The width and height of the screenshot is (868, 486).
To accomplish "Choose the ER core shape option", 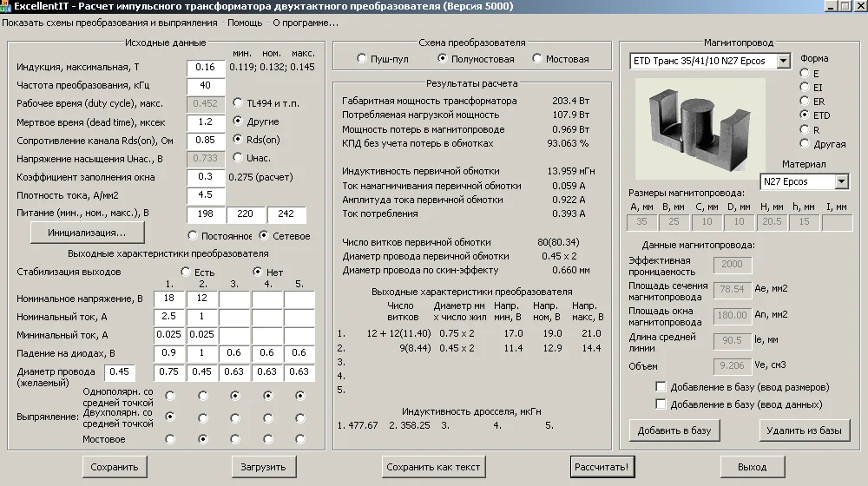I will pyautogui.click(x=805, y=102).
